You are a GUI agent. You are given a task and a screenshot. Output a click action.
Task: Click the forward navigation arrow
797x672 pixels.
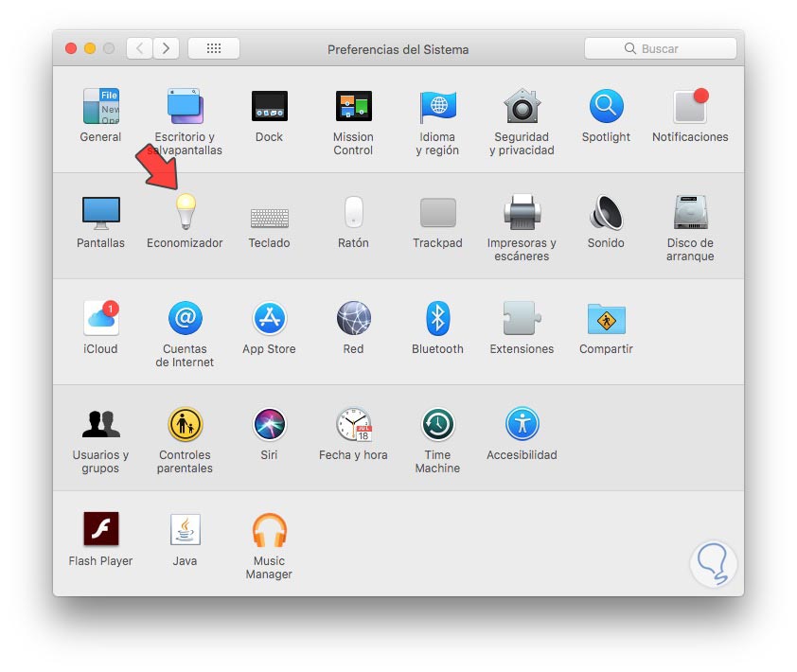tap(166, 49)
